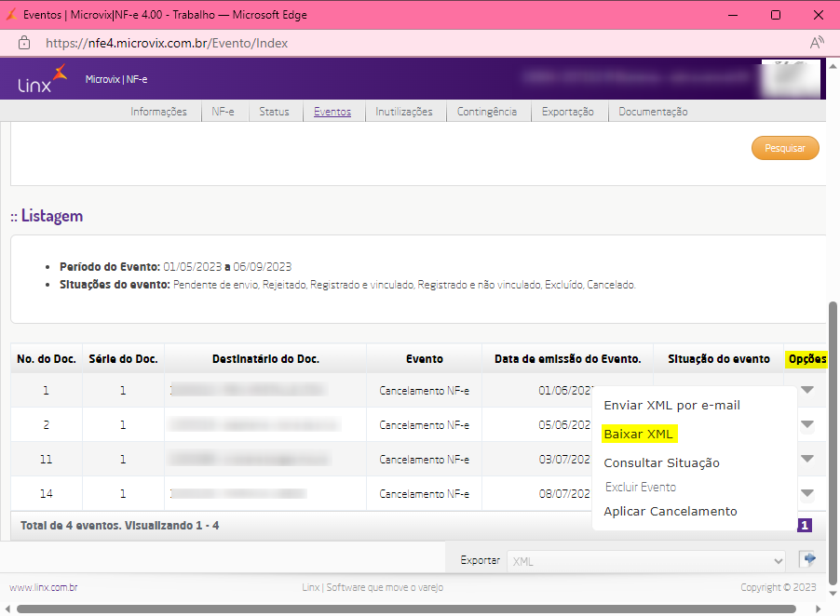The width and height of the screenshot is (840, 616).
Task: Open www.linx.com.br footer link
Action: tap(44, 587)
